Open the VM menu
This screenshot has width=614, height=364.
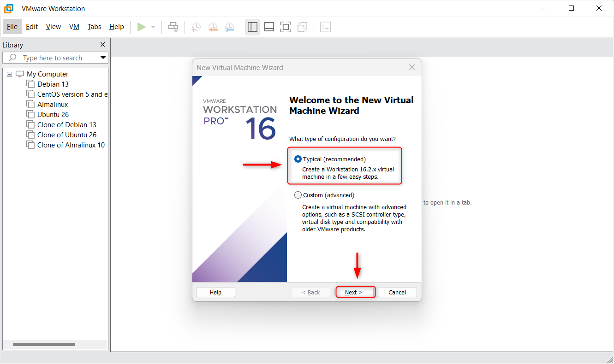pos(74,27)
